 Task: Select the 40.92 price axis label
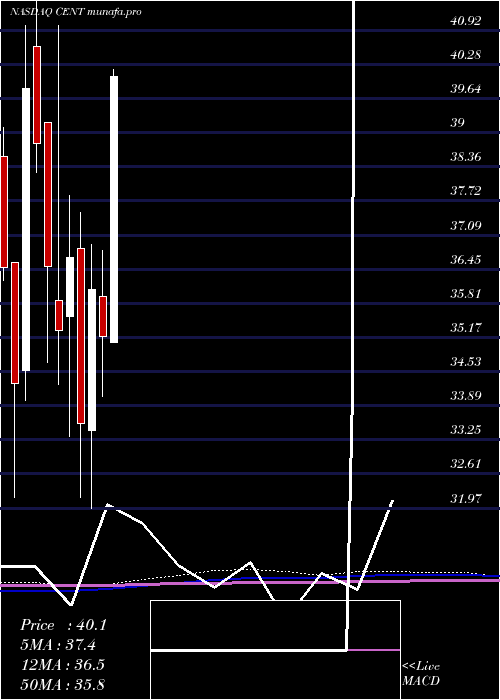(466, 21)
